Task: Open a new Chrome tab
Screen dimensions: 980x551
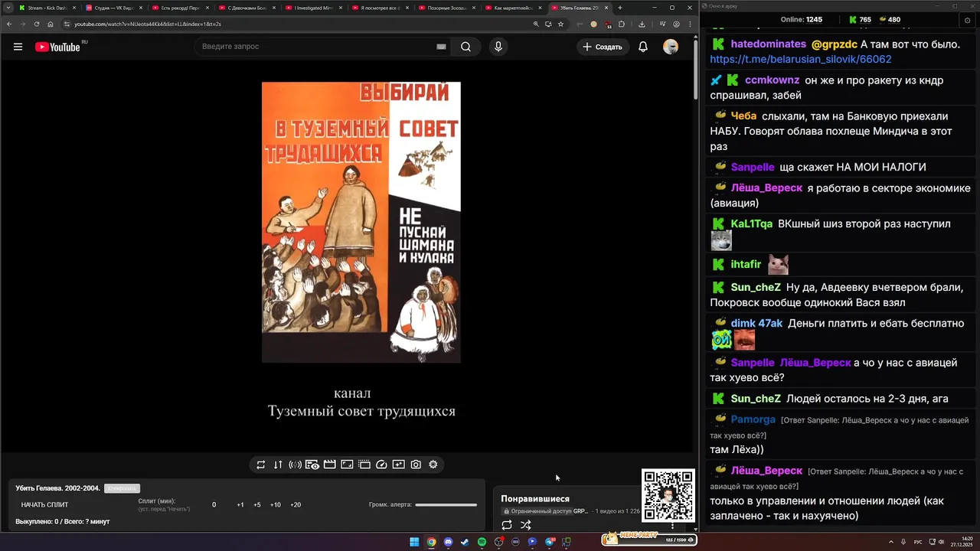Action: [620, 8]
